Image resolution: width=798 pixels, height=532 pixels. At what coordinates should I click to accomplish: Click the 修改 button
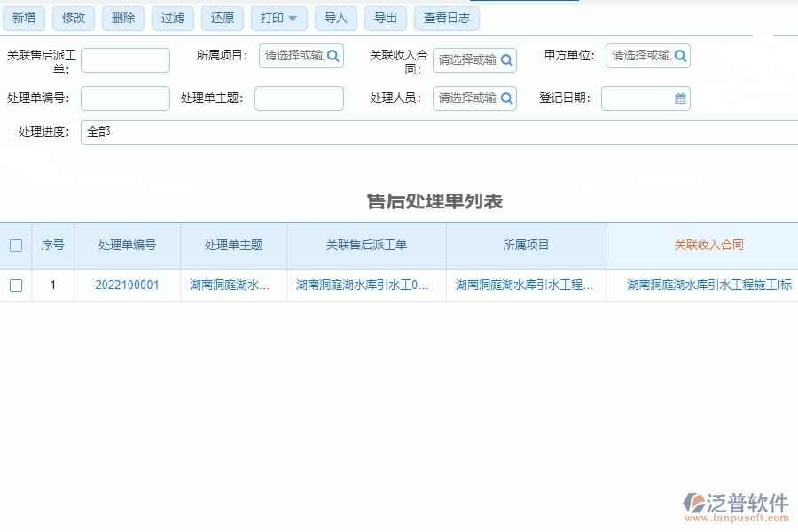(x=74, y=18)
